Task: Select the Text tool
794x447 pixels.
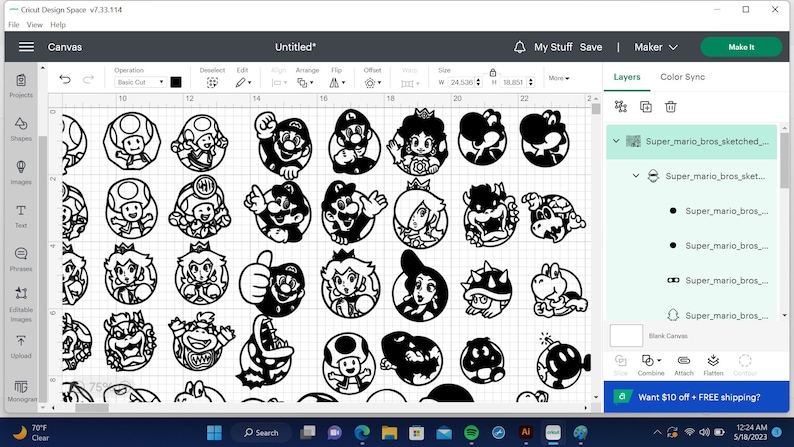Action: 21,216
